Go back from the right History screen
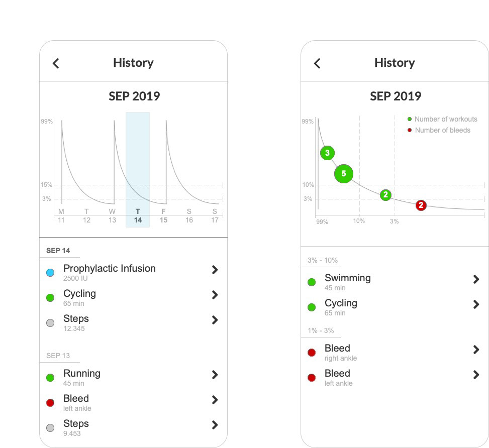Screen dimensions: 489x448 317,63
